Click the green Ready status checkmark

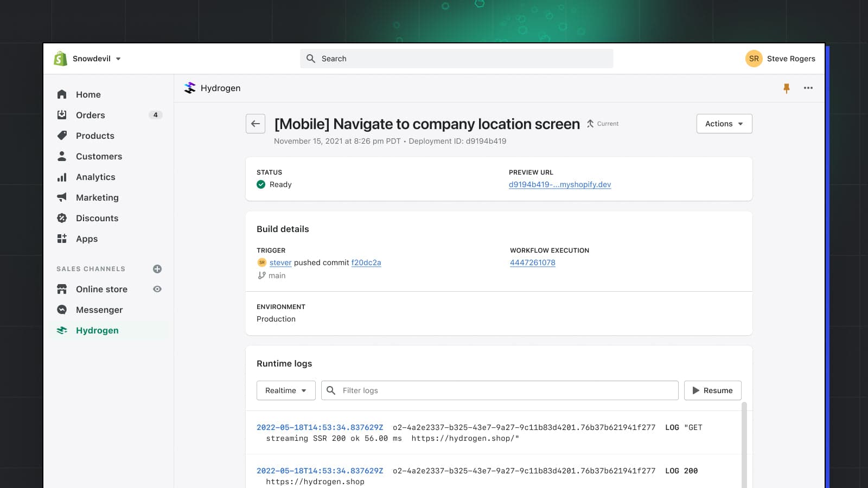pyautogui.click(x=261, y=184)
